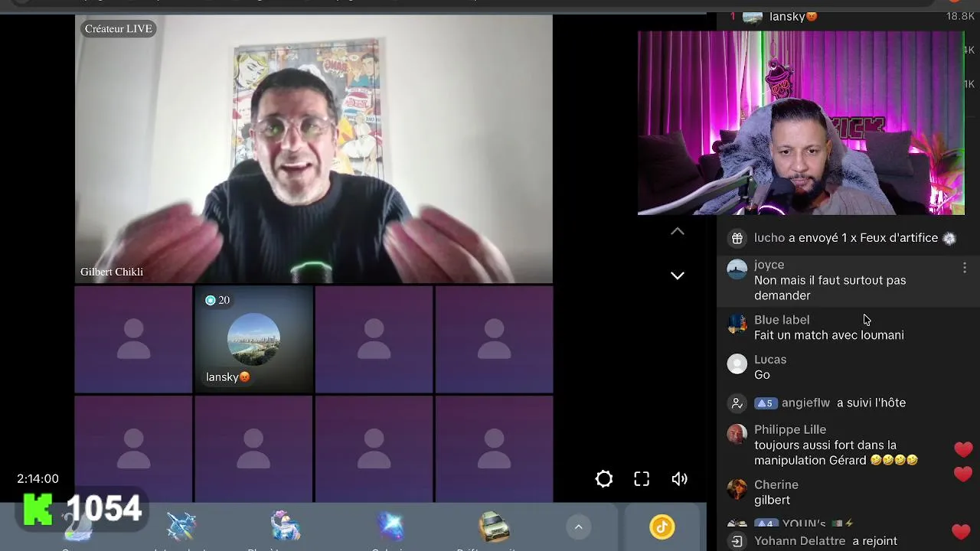Click the join icon beside Yohann Delattre
Screen dimensions: 980x551
pyautogui.click(x=737, y=541)
